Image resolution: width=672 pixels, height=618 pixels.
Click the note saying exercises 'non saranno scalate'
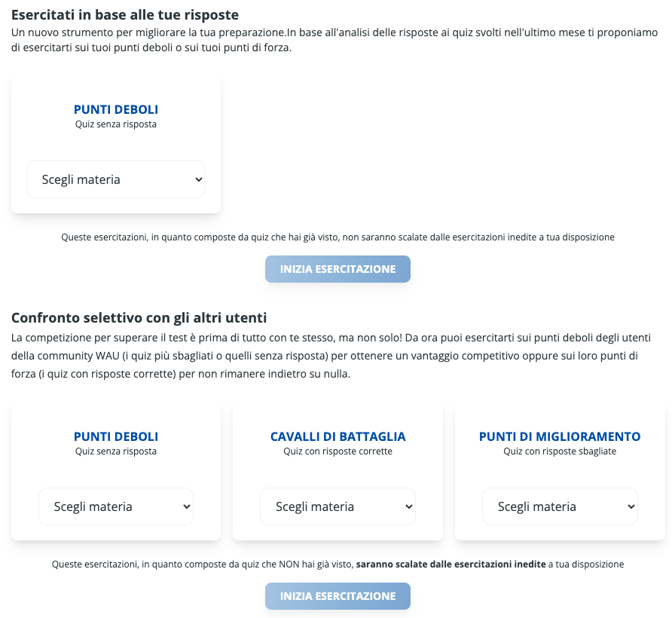pos(338,237)
